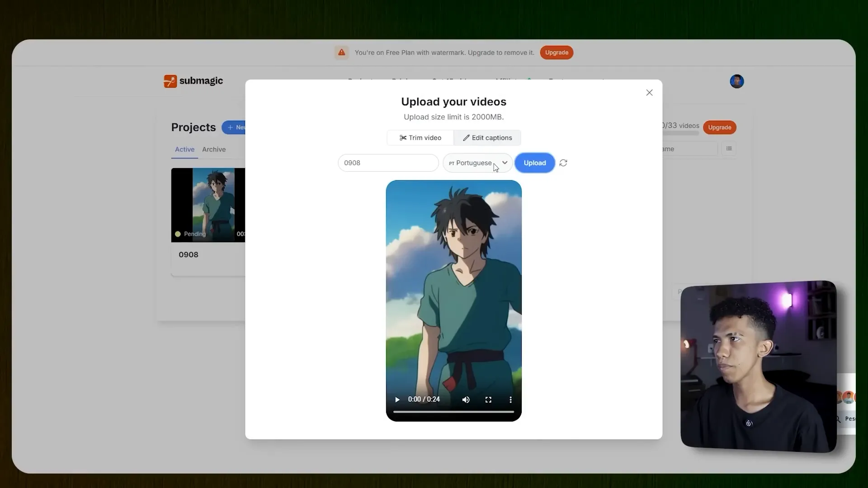This screenshot has width=868, height=488.
Task: Open the user profile avatar
Action: (x=737, y=81)
